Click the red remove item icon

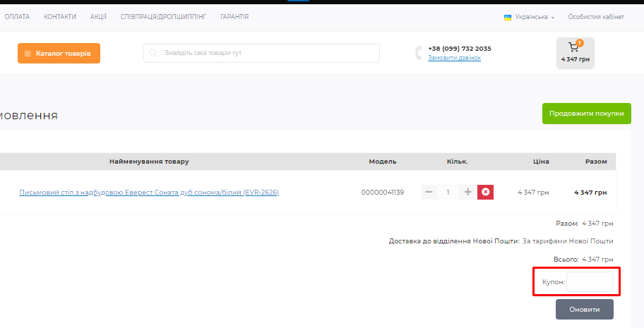pyautogui.click(x=485, y=192)
